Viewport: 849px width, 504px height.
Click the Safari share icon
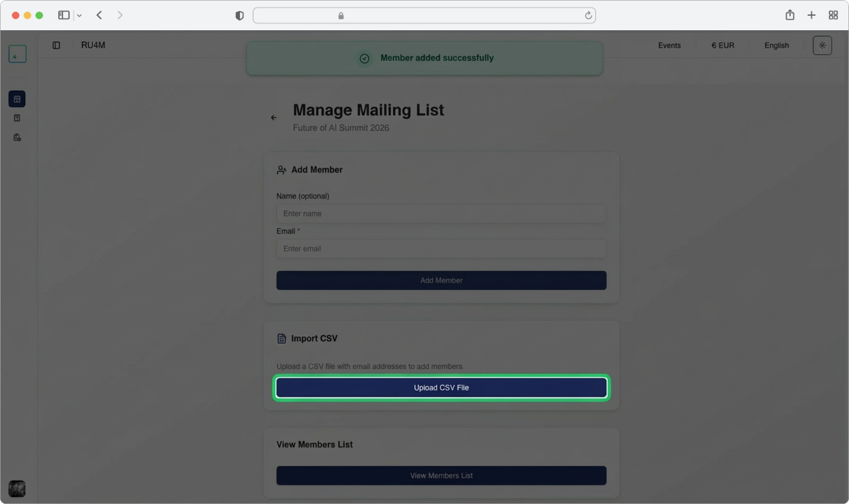click(x=790, y=15)
